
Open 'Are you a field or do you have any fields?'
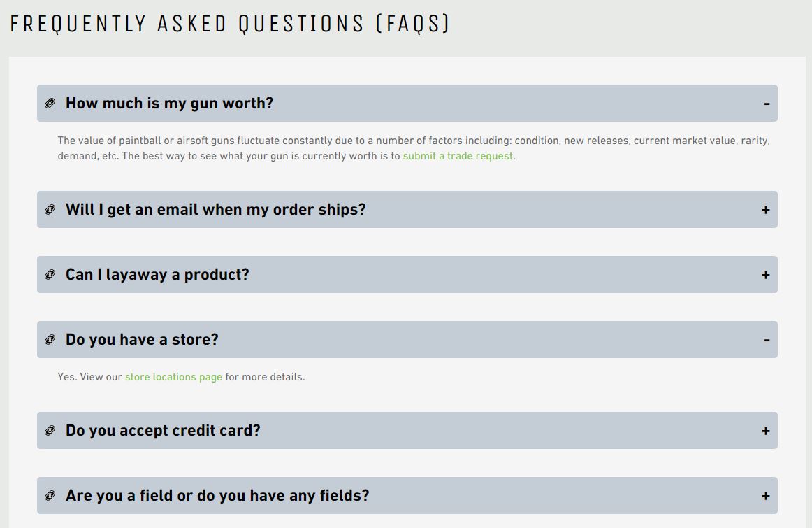pos(217,495)
